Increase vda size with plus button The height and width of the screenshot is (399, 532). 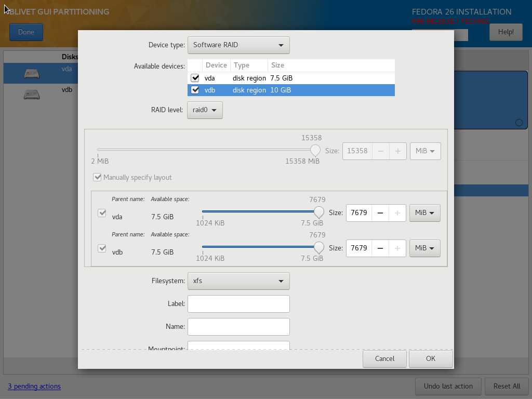coord(397,212)
